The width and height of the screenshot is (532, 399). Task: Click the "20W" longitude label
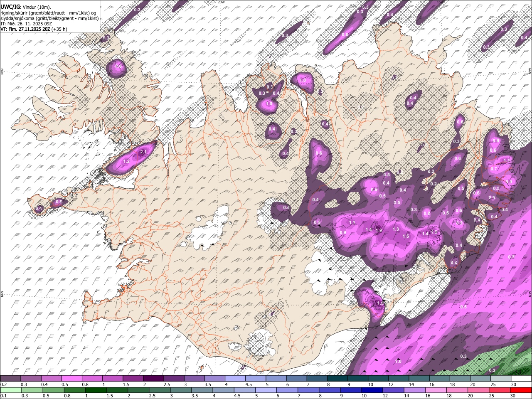[222, 2]
